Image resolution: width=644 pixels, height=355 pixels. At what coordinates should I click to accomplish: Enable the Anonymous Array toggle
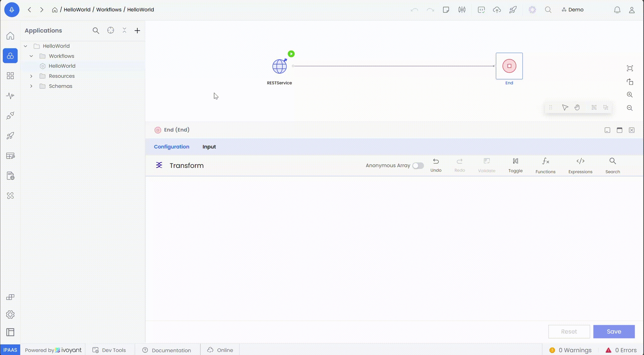[418, 166]
